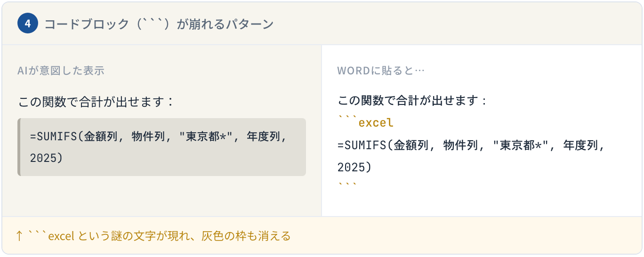
Task: Click the up arrow in the footer note
Action: pos(19,236)
